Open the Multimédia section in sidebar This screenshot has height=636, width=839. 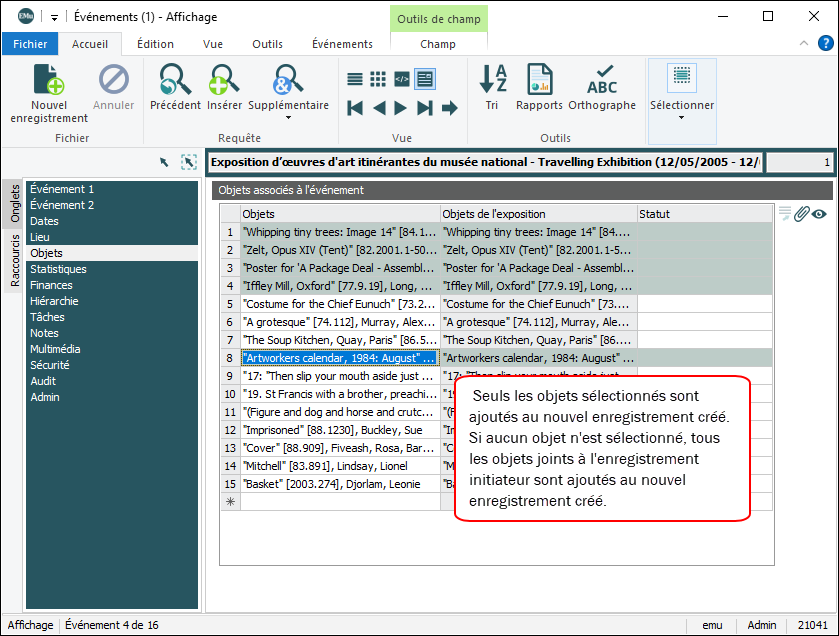click(56, 349)
